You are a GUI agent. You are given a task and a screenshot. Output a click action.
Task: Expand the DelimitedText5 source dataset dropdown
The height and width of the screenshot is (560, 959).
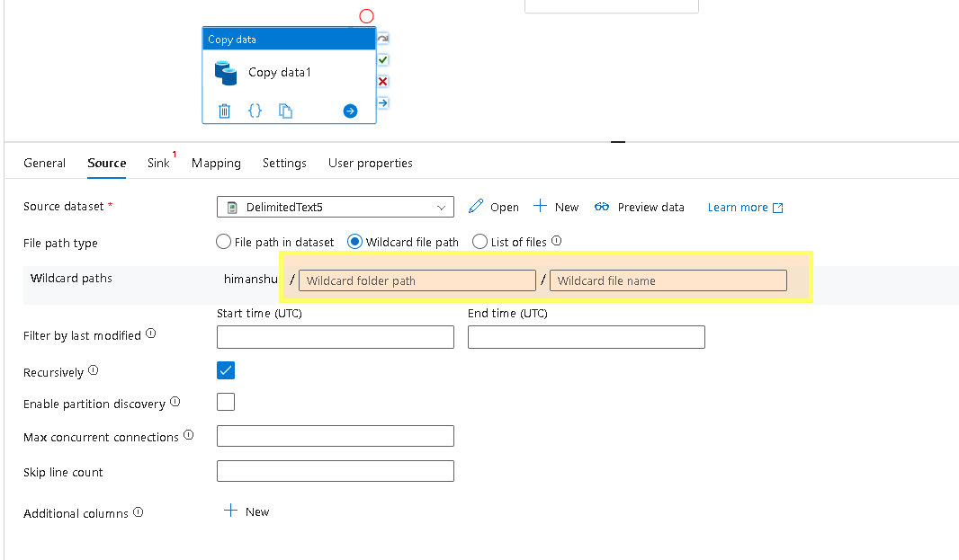336,207
